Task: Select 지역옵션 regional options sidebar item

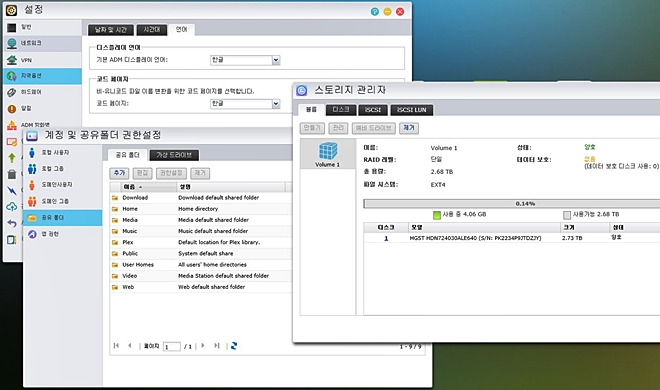Action: 42,76
